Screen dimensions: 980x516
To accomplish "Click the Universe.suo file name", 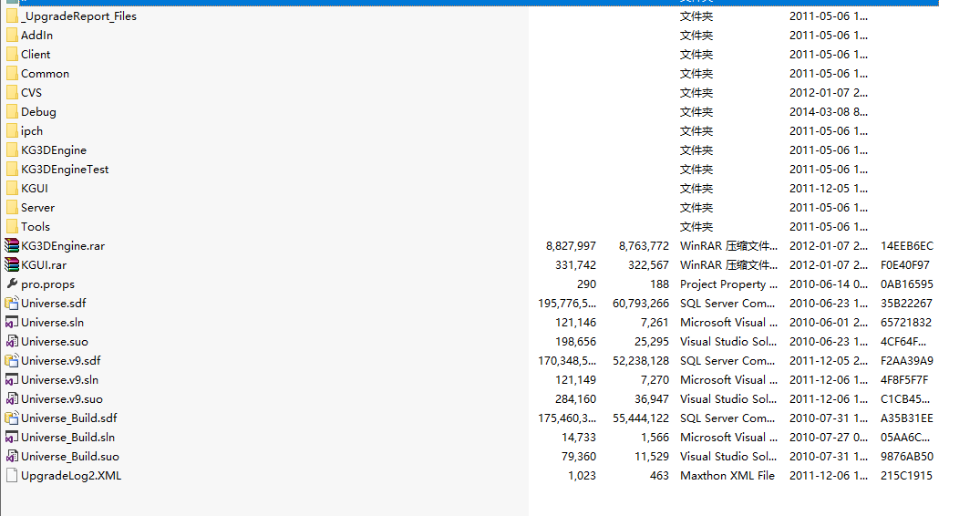I will point(55,342).
